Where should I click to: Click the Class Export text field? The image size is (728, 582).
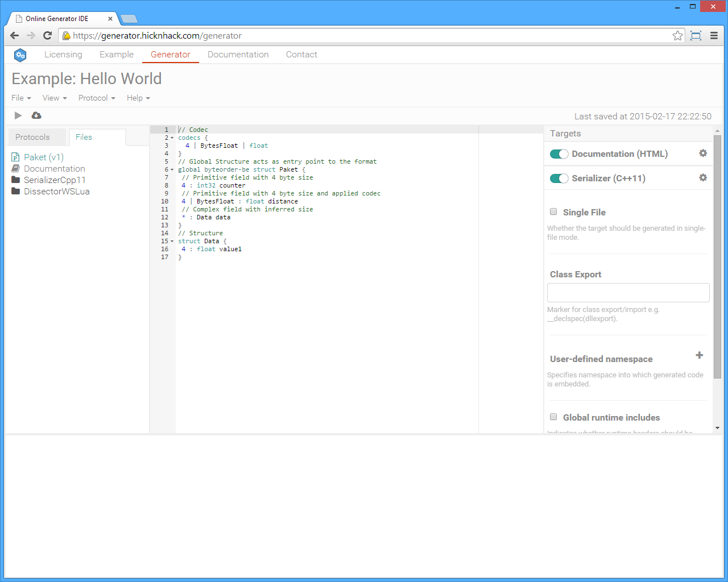tap(628, 293)
